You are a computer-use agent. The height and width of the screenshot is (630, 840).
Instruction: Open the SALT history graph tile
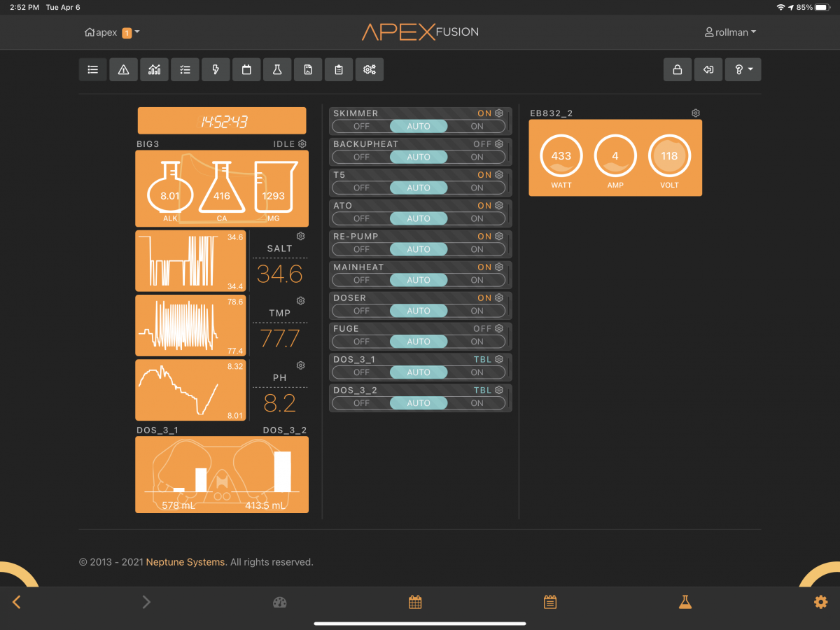pyautogui.click(x=190, y=260)
